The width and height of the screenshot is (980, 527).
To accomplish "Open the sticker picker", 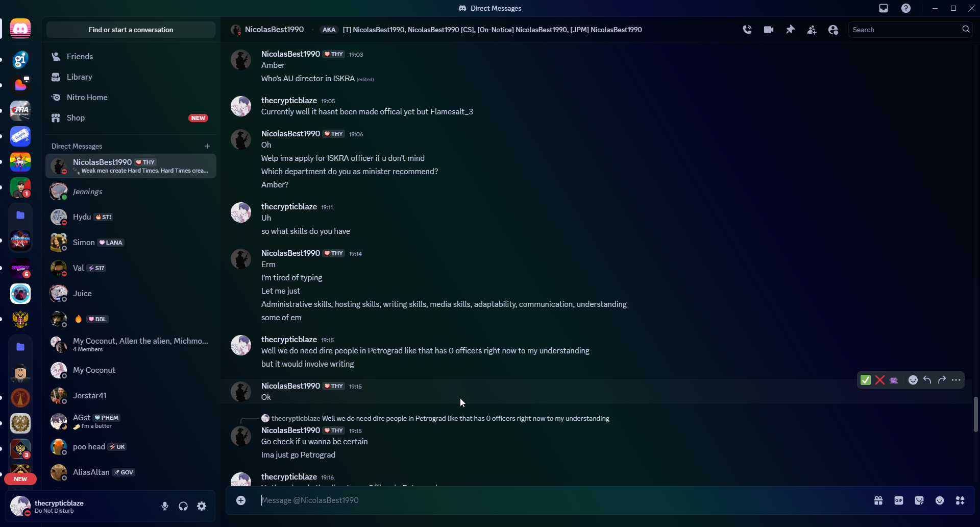I will (x=919, y=500).
